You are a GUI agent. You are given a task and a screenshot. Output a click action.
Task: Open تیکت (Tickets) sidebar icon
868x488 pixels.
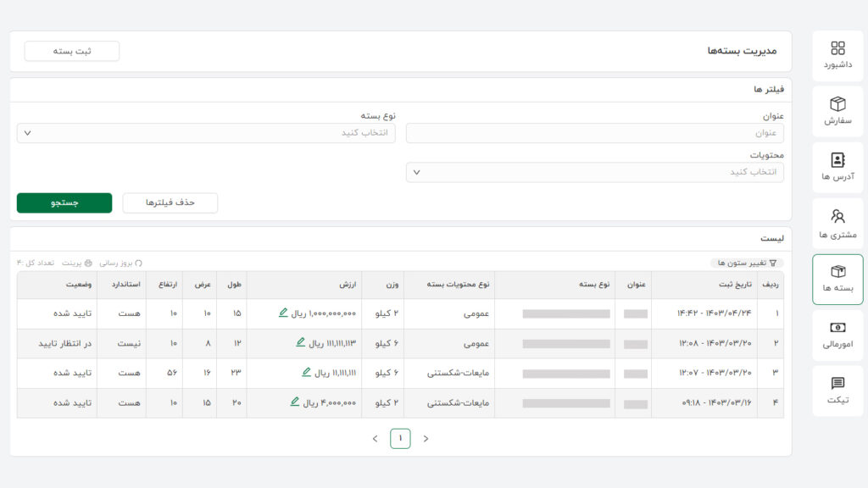[x=837, y=391]
